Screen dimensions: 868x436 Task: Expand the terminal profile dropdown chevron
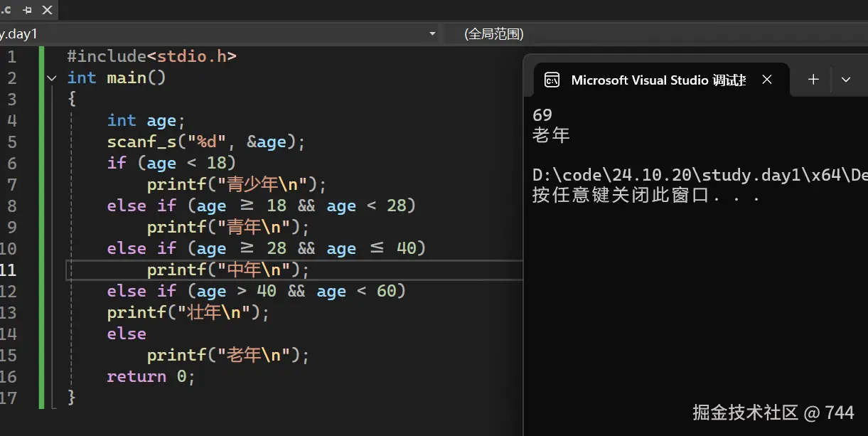846,80
